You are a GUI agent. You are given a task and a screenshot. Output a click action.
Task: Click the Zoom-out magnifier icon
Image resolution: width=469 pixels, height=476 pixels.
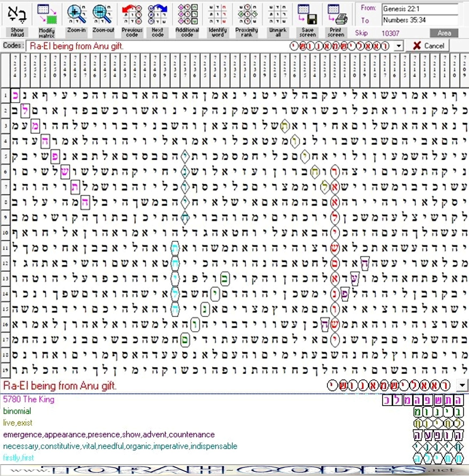coord(103,14)
